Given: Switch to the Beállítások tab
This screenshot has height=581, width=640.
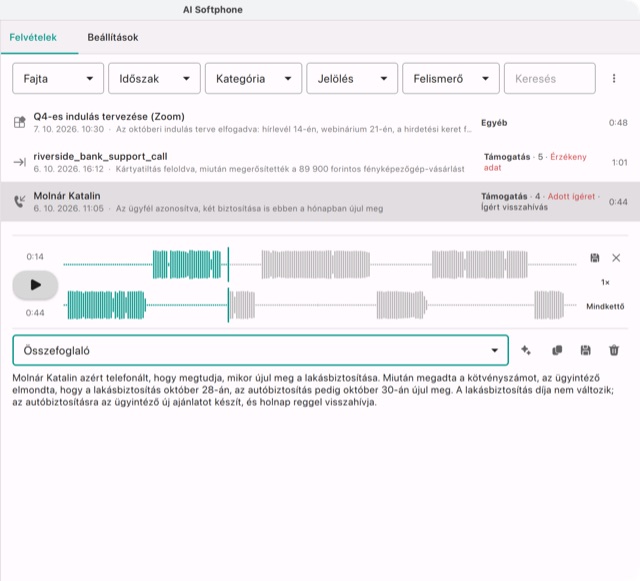Looking at the screenshot, I should 113,38.
